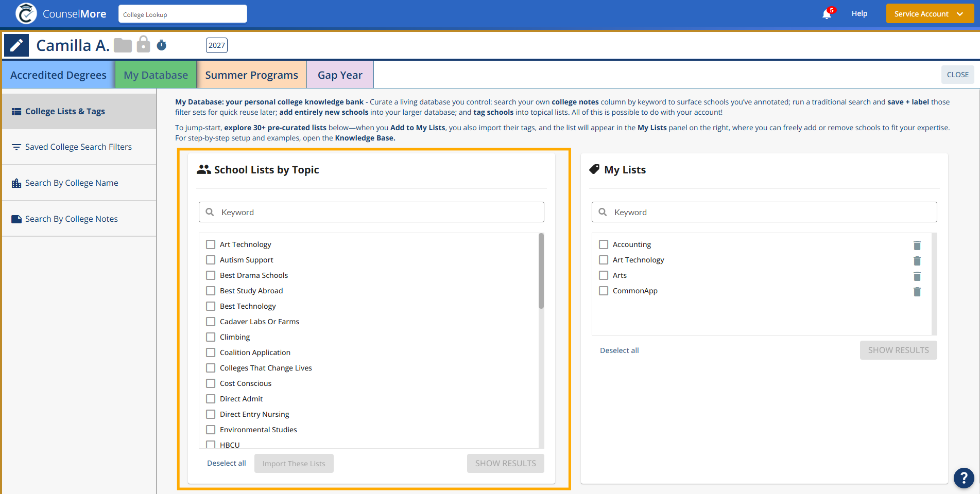Open the folder icon next to Camilla A.
The height and width of the screenshot is (494, 980).
[x=123, y=45]
